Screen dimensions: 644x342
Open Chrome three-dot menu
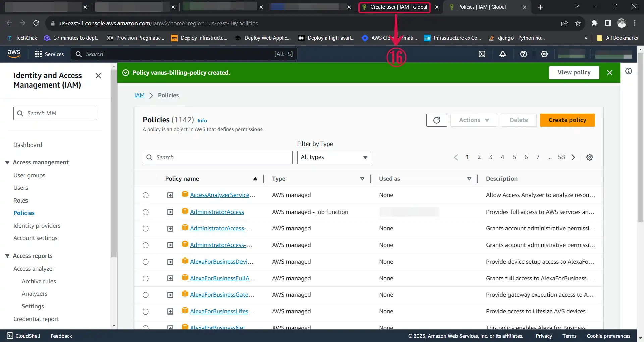tap(635, 23)
